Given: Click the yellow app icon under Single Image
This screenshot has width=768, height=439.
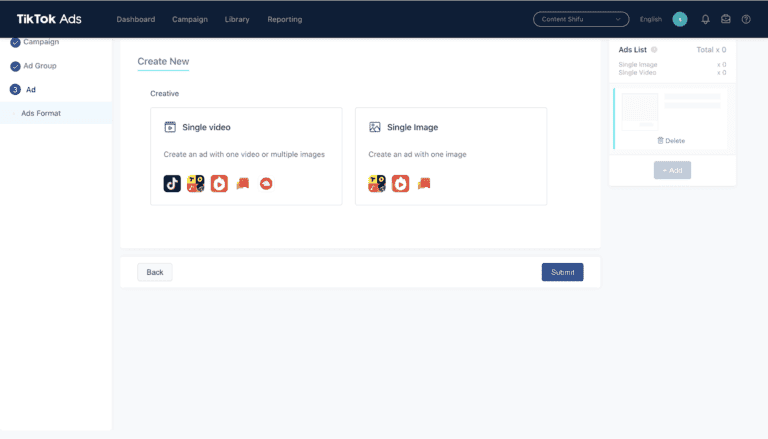Looking at the screenshot, I should click(377, 183).
